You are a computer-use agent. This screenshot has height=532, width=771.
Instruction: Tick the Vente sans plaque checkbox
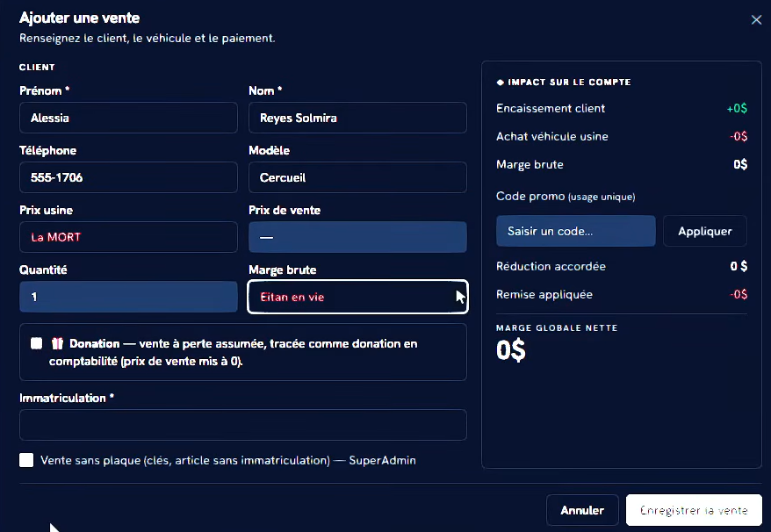point(26,460)
